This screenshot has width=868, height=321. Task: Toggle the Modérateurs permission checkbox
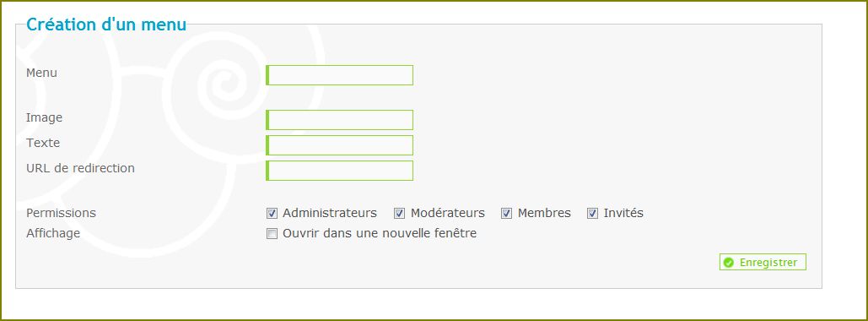[x=400, y=214]
